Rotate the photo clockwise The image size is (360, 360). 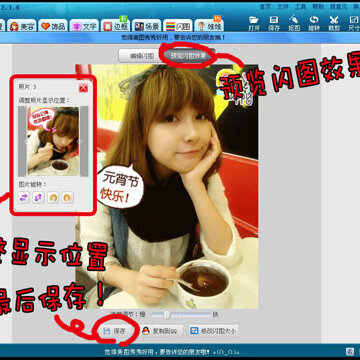67,198
